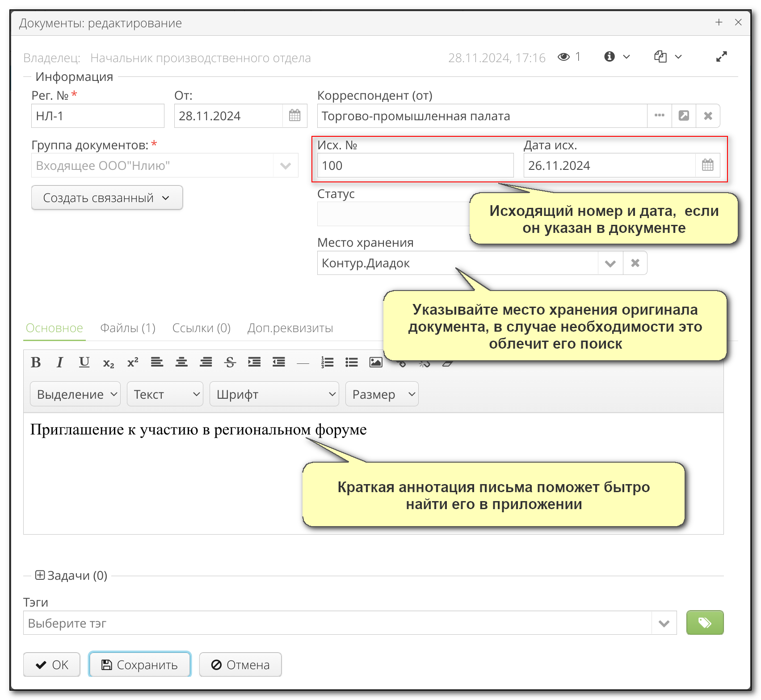Image resolution: width=761 pixels, height=700 pixels.
Task: Switch to the Файлы tab
Action: (x=128, y=328)
